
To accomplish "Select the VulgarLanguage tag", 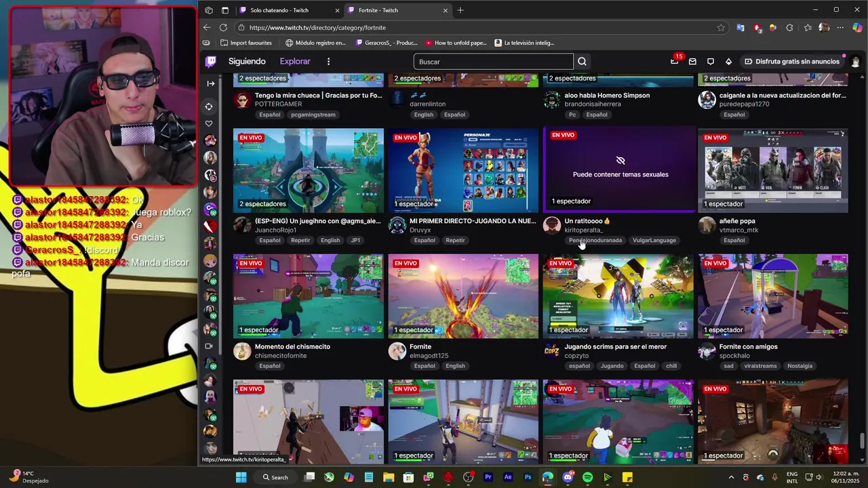I will 654,240.
